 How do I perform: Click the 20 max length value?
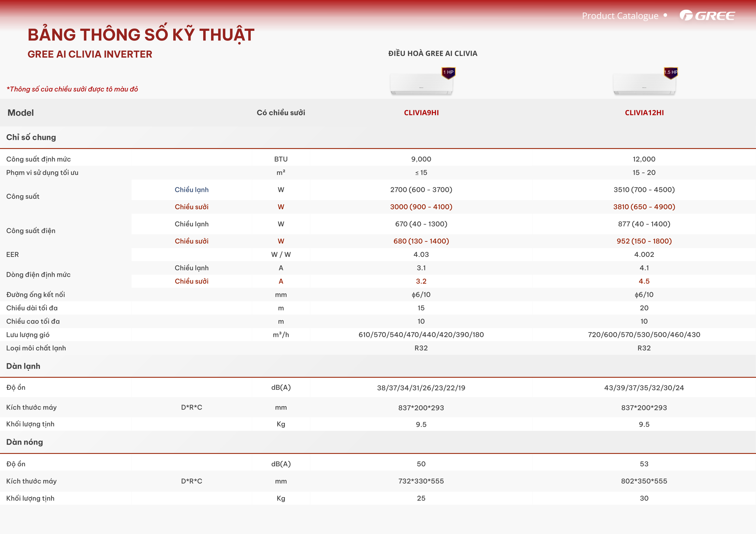[644, 308]
